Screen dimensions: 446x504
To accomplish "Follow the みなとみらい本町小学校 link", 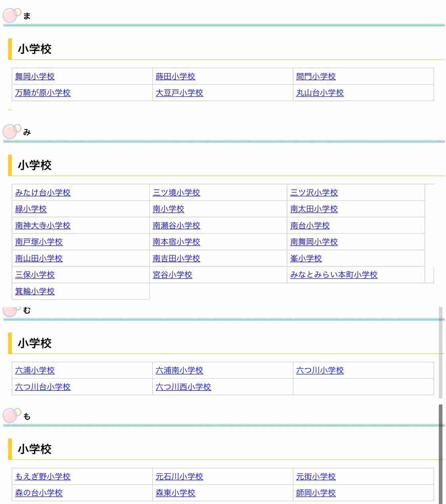I will click(334, 275).
